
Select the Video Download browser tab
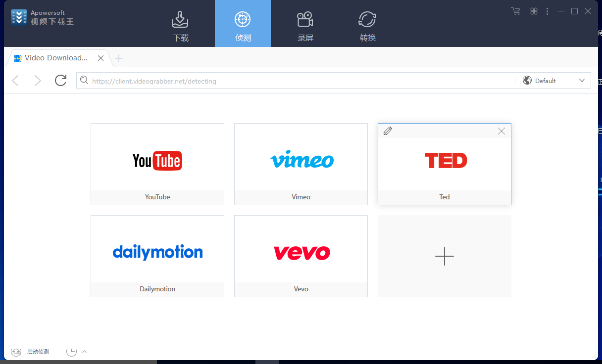[x=58, y=58]
